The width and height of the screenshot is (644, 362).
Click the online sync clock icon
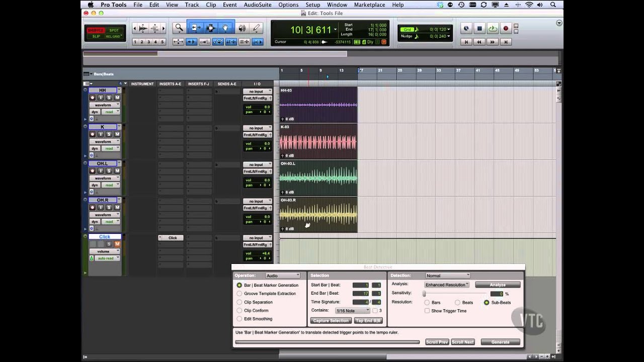[x=466, y=29]
